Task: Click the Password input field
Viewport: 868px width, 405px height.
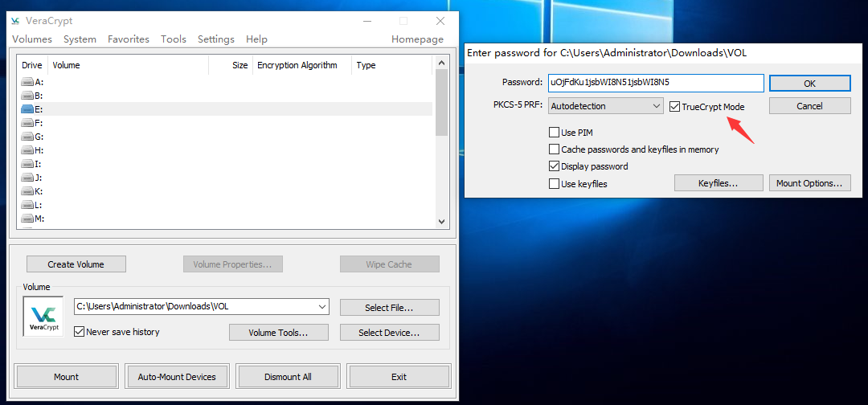Action: [x=656, y=83]
